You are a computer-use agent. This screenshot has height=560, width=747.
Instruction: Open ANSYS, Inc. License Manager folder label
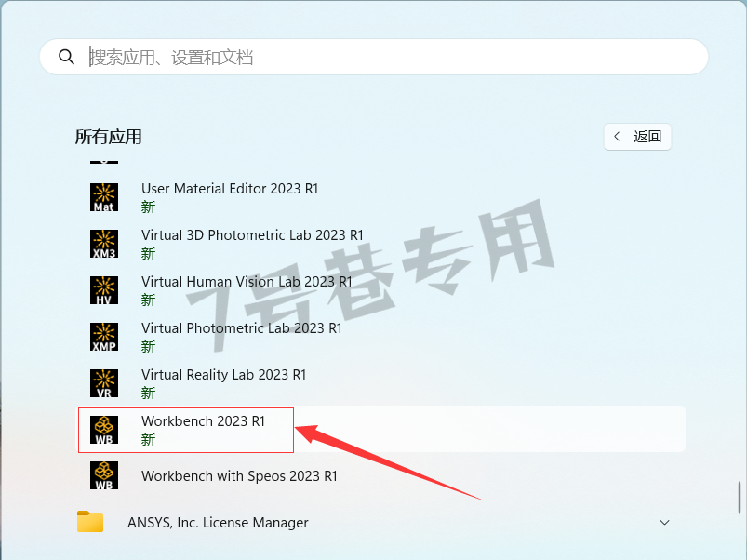click(218, 523)
